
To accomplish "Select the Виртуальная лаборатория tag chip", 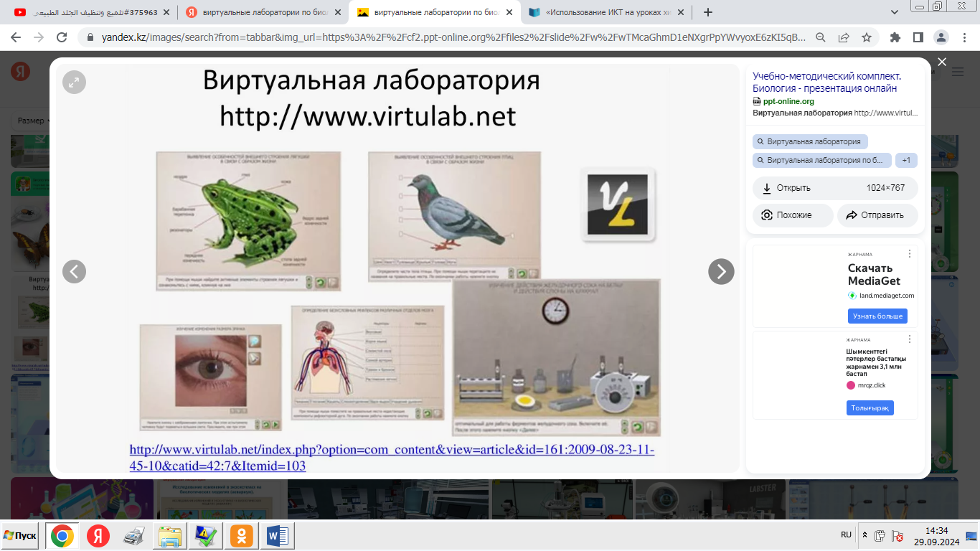I will (810, 142).
